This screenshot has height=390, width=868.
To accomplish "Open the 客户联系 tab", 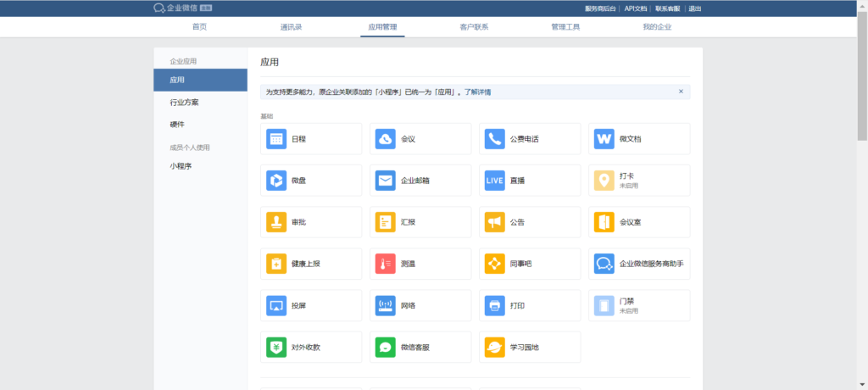I will click(474, 27).
